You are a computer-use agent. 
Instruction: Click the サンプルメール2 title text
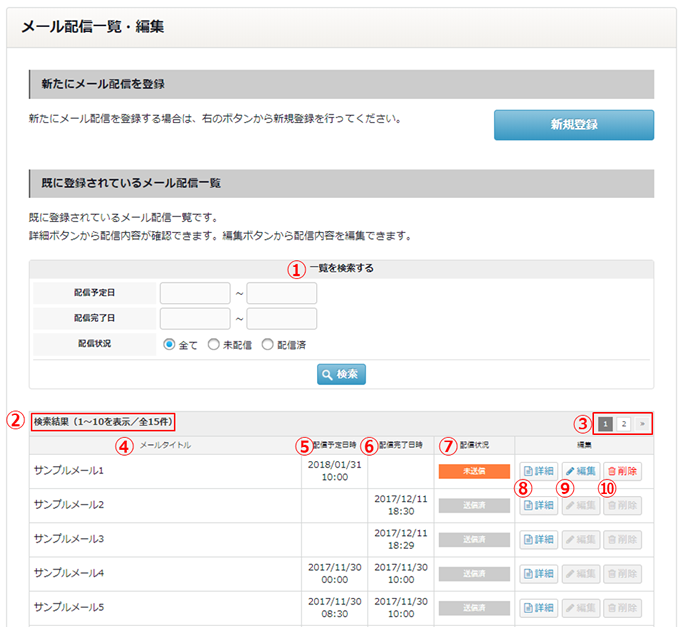pos(69,505)
